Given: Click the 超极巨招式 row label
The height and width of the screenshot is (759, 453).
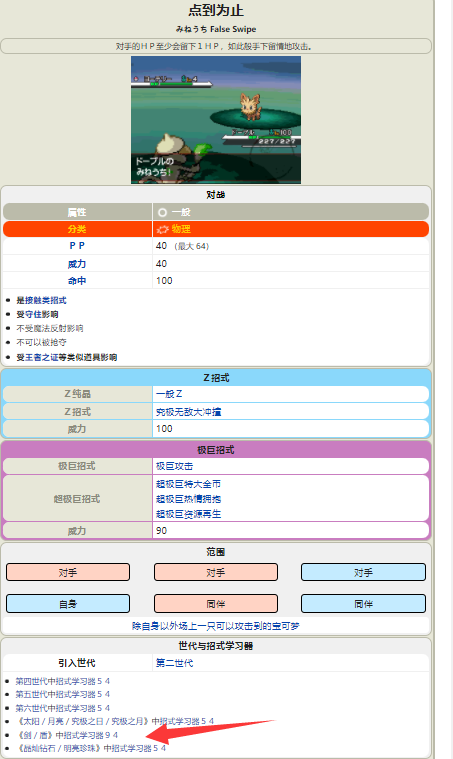Looking at the screenshot, I should [x=77, y=499].
